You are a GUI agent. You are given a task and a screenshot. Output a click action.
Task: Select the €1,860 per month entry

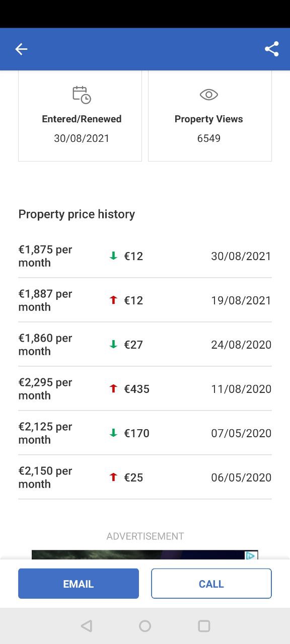145,345
